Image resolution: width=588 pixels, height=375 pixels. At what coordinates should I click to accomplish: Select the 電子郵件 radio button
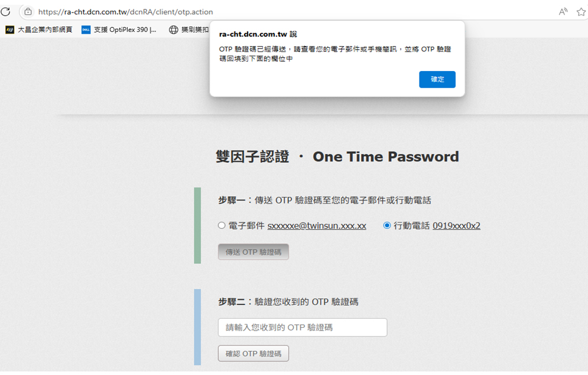coord(222,225)
